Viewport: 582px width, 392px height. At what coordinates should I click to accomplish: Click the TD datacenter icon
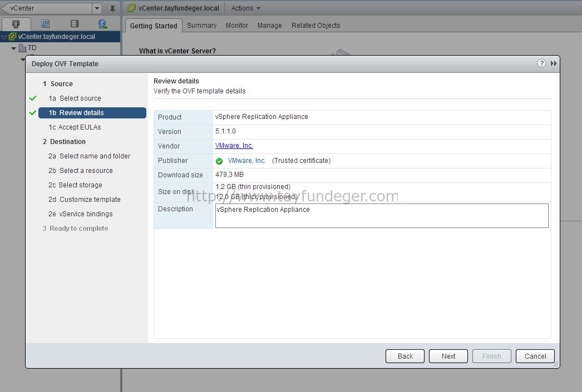pyautogui.click(x=22, y=48)
